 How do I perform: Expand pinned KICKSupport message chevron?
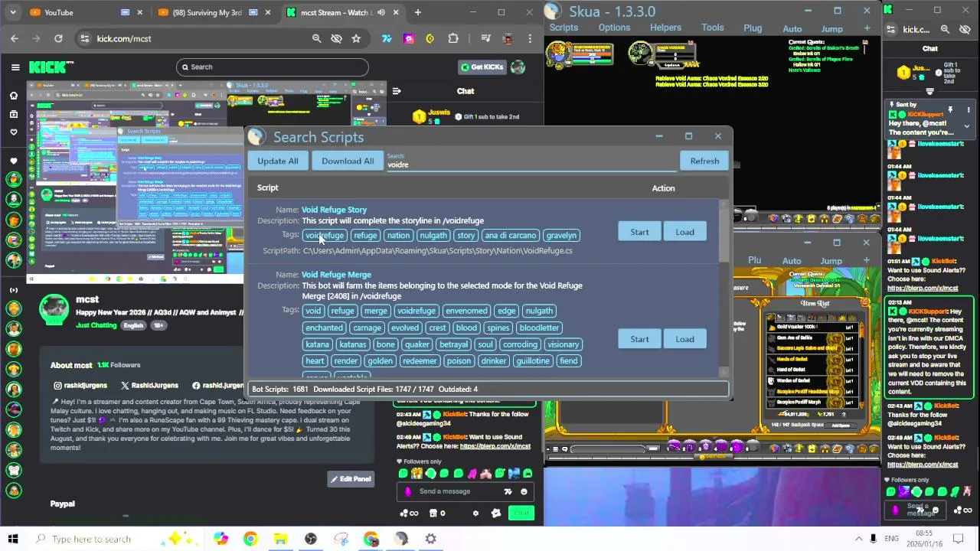[966, 126]
